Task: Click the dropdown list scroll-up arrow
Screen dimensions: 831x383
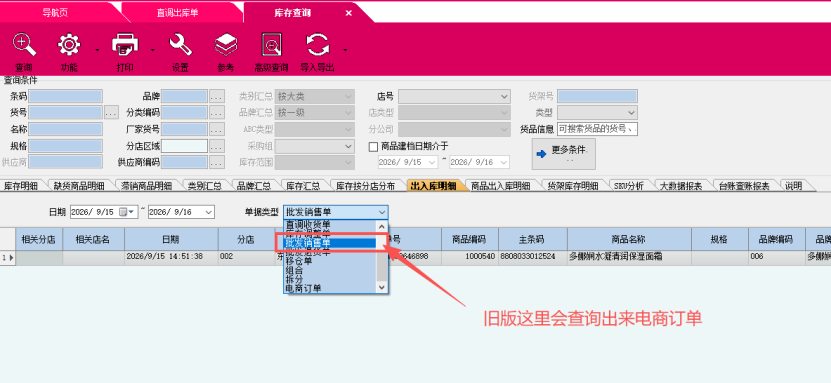Action: [382, 225]
